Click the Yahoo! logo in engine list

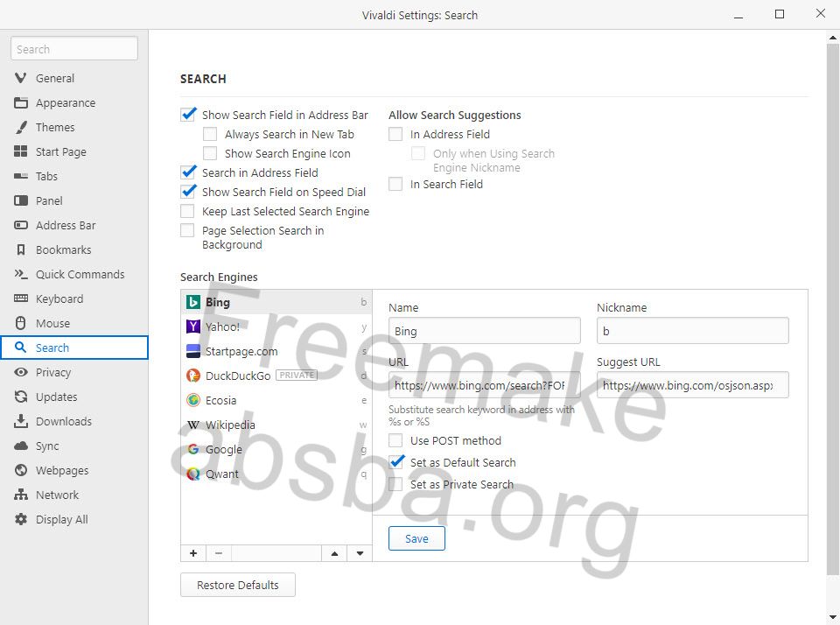click(x=192, y=327)
